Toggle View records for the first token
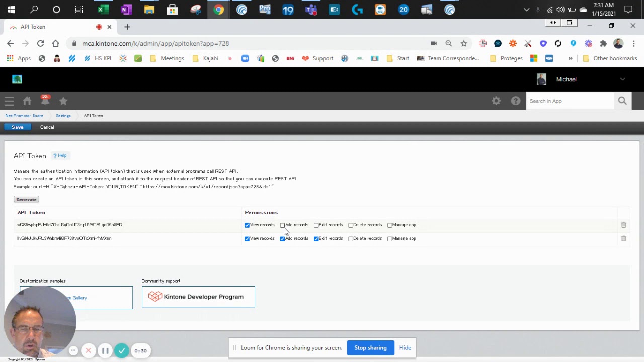Screen dimensions: 644x362 (x=247, y=225)
